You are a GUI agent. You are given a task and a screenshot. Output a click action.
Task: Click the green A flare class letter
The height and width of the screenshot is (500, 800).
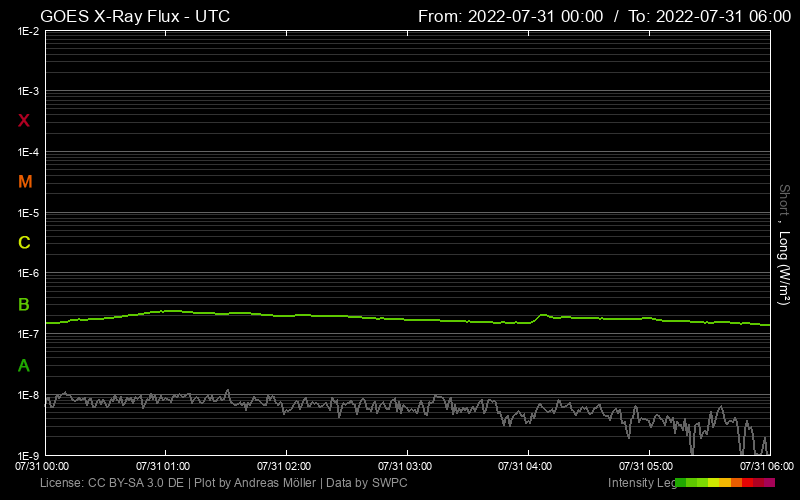point(24,365)
